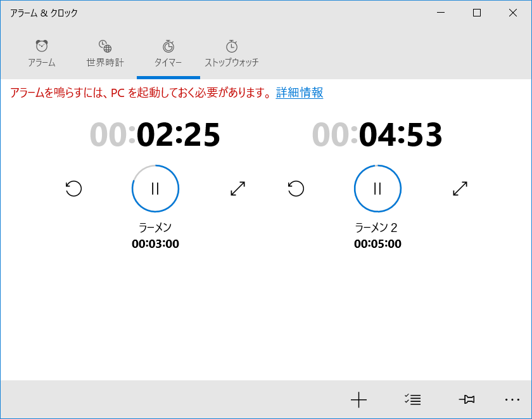Click the ラーメン 2 timer name label
Viewport: 532px width, 419px height.
pos(376,227)
